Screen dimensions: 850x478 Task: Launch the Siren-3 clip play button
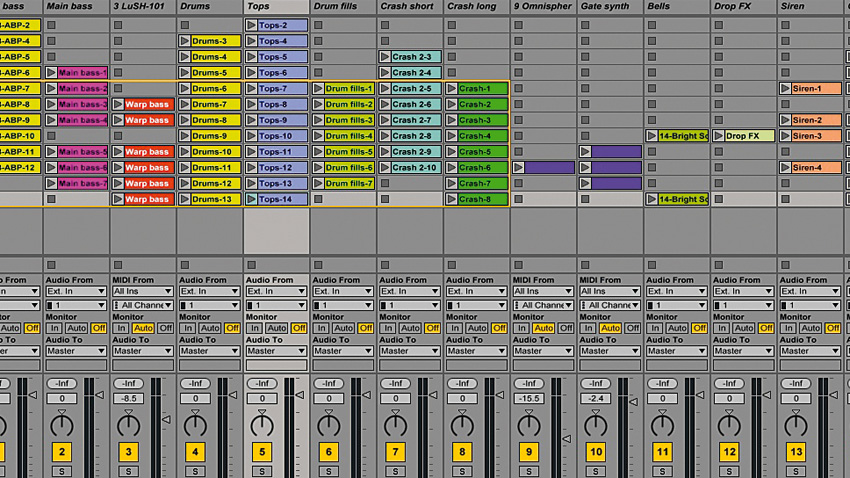785,135
